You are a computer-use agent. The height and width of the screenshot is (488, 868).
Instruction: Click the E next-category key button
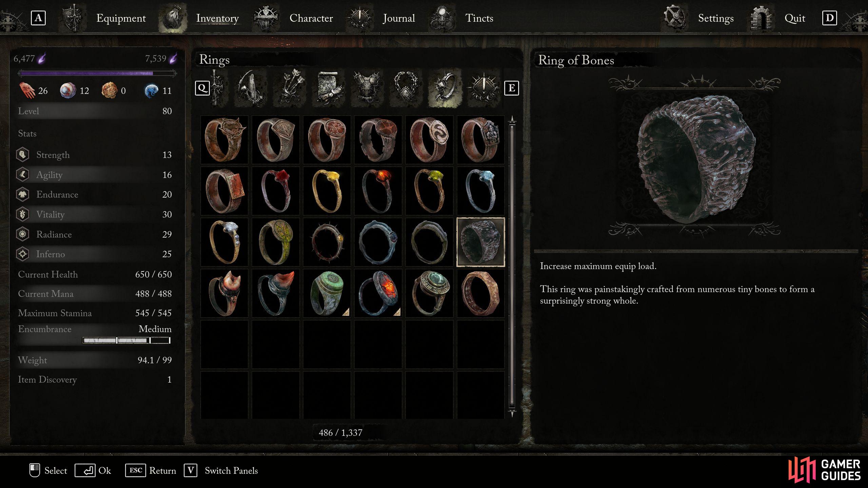(511, 88)
